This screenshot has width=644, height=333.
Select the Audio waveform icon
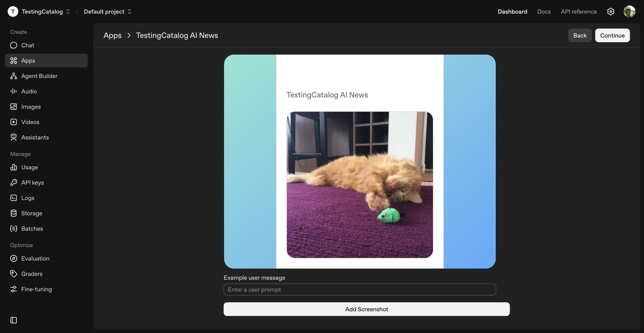click(14, 91)
